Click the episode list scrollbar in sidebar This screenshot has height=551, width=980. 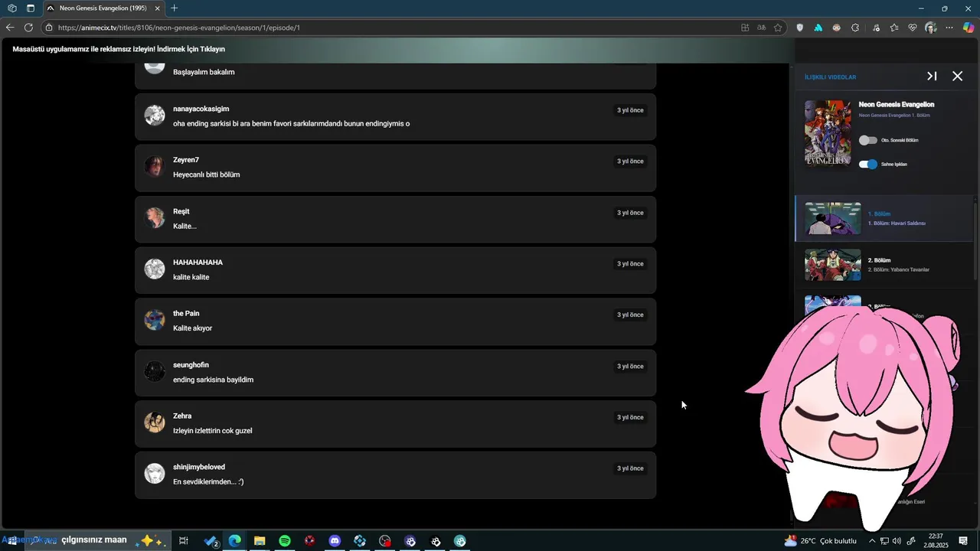(975, 241)
